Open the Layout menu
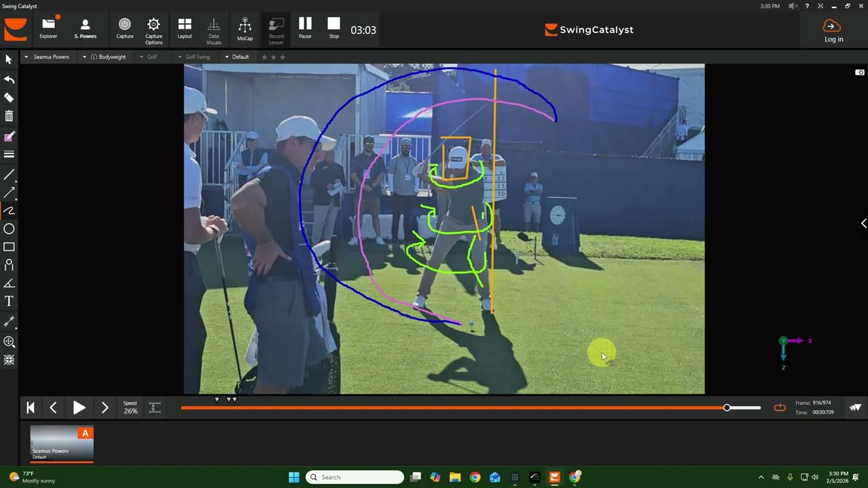 click(x=184, y=30)
